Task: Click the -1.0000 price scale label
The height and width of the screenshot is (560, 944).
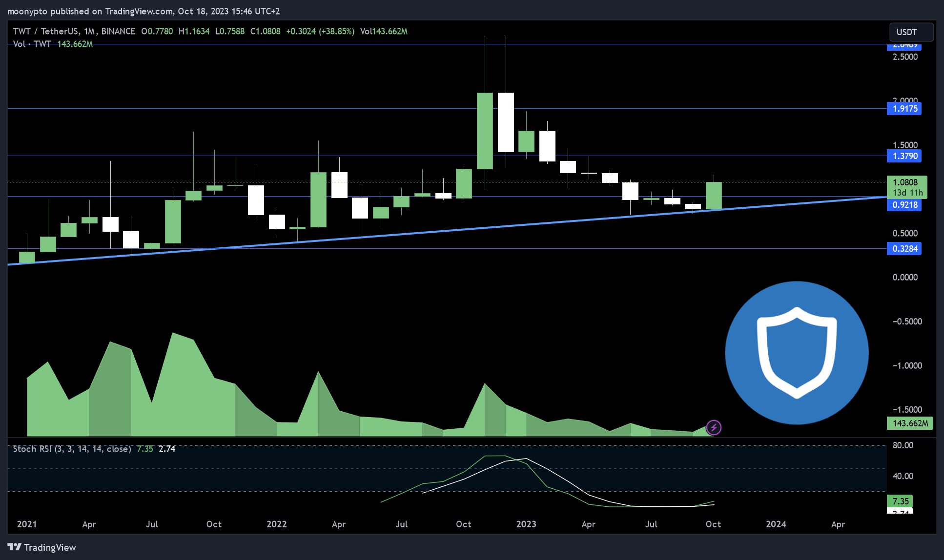Action: pyautogui.click(x=907, y=366)
